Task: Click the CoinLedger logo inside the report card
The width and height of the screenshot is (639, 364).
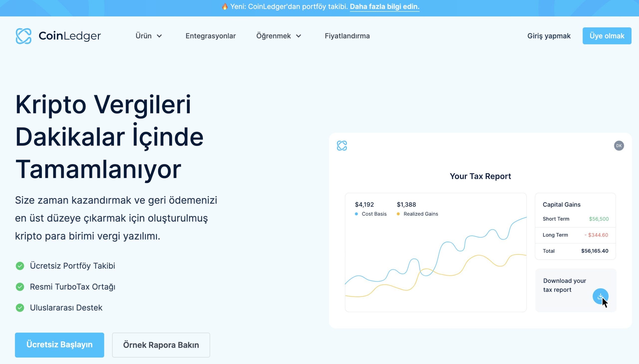Action: (341, 145)
